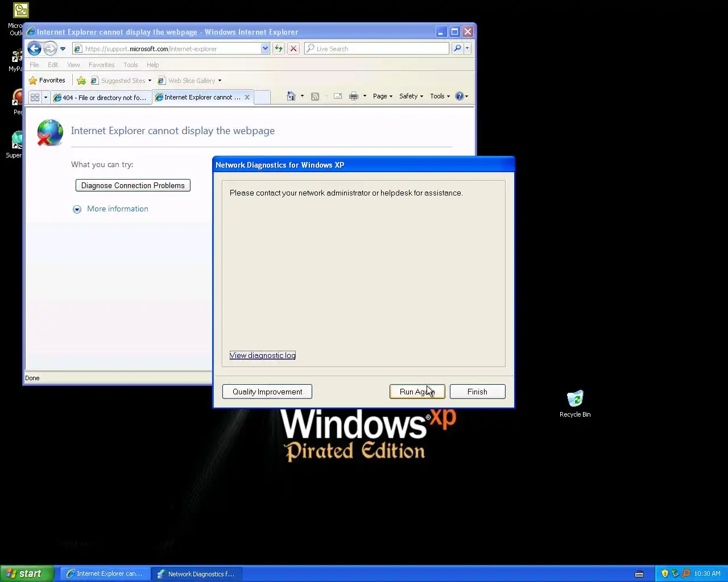Open the Favorites menu in menu bar
This screenshot has height=582, width=728.
click(101, 65)
